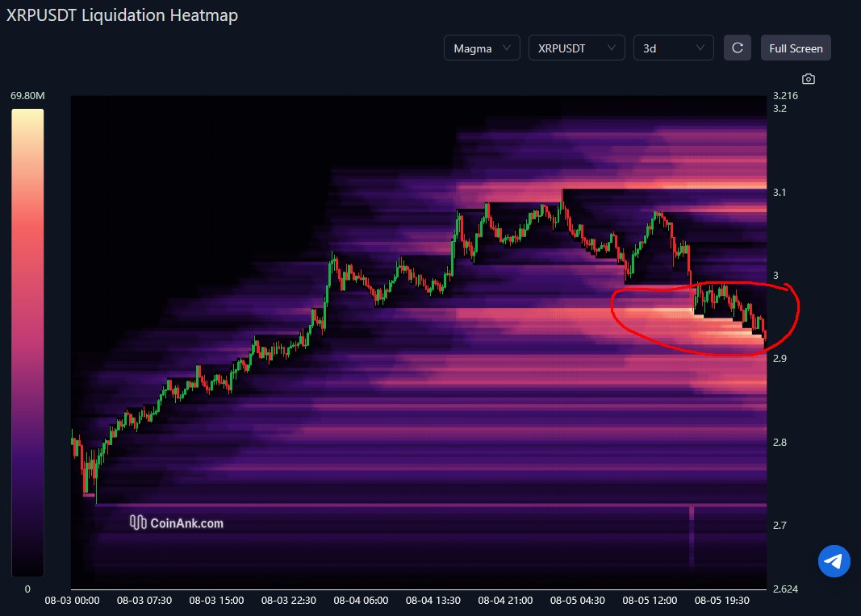Click the 2.9 price axis label
The width and height of the screenshot is (861, 616).
click(x=779, y=359)
